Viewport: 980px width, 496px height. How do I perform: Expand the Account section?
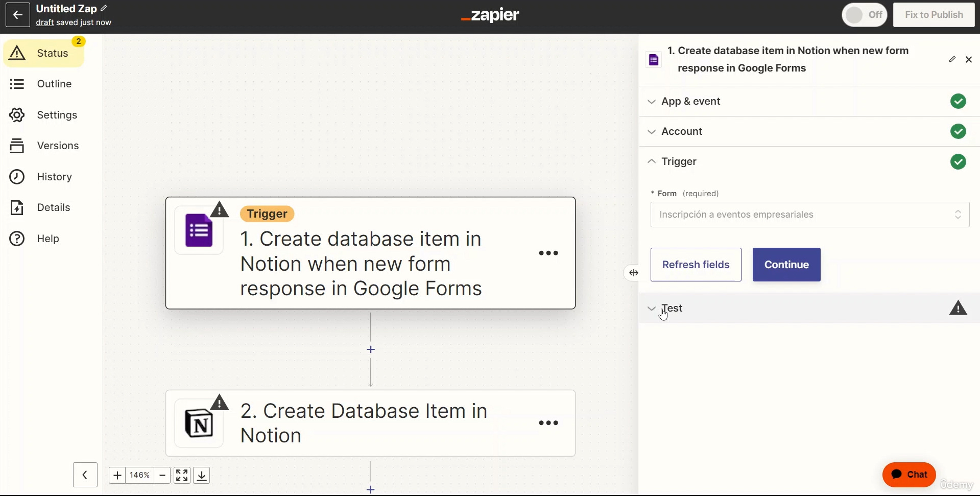(809, 131)
